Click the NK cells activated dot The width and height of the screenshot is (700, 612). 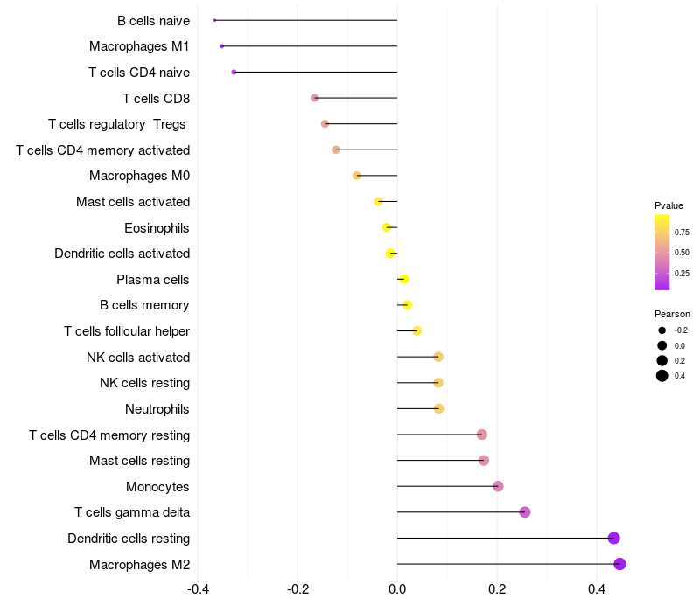[438, 357]
